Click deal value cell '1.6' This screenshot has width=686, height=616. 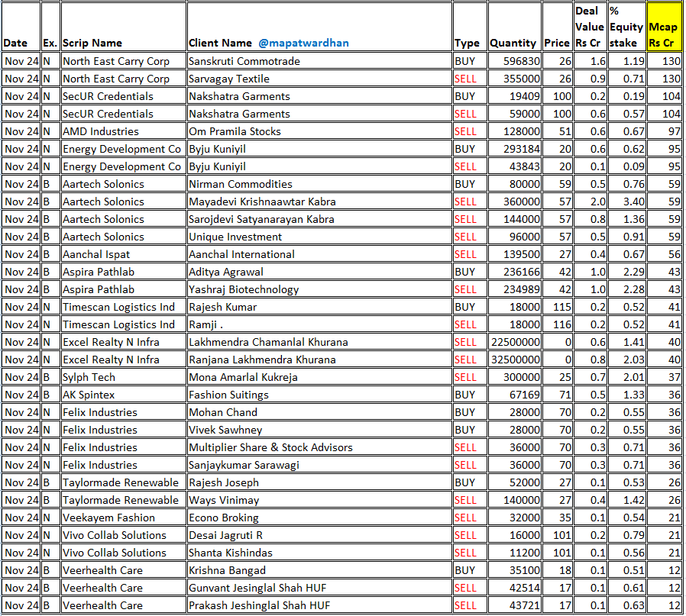(x=590, y=61)
